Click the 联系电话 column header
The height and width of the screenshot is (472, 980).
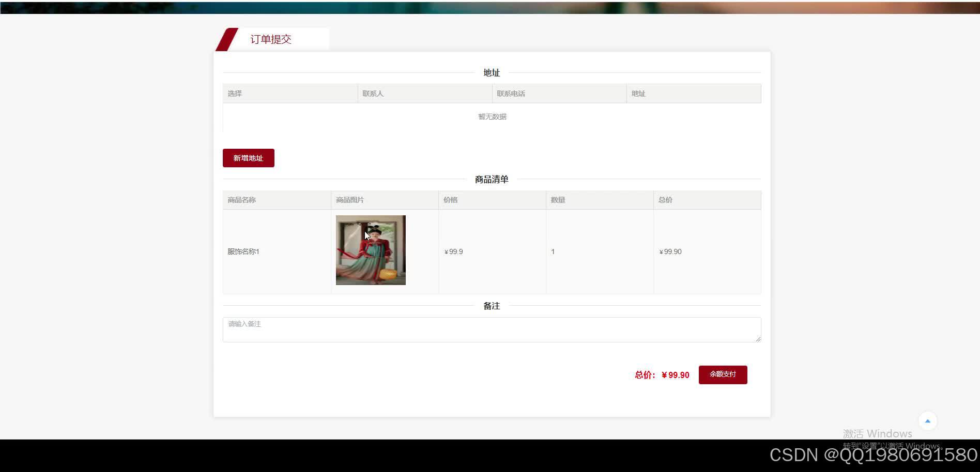coord(559,93)
